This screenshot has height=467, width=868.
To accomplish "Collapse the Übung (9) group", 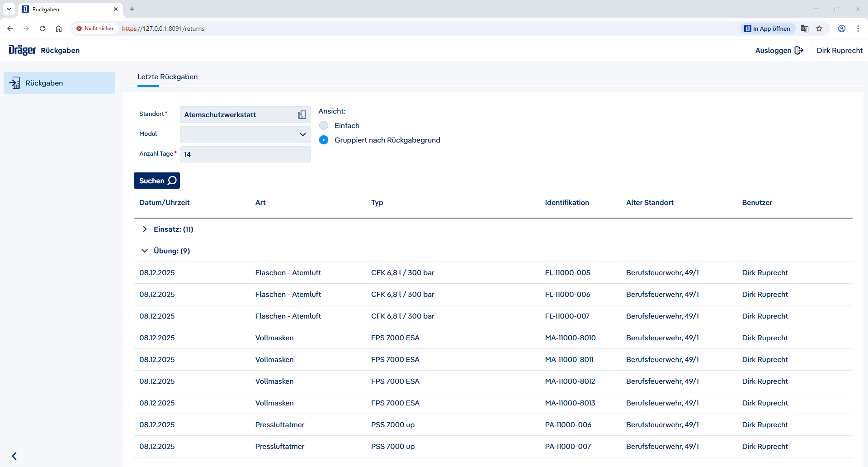I will pyautogui.click(x=145, y=251).
